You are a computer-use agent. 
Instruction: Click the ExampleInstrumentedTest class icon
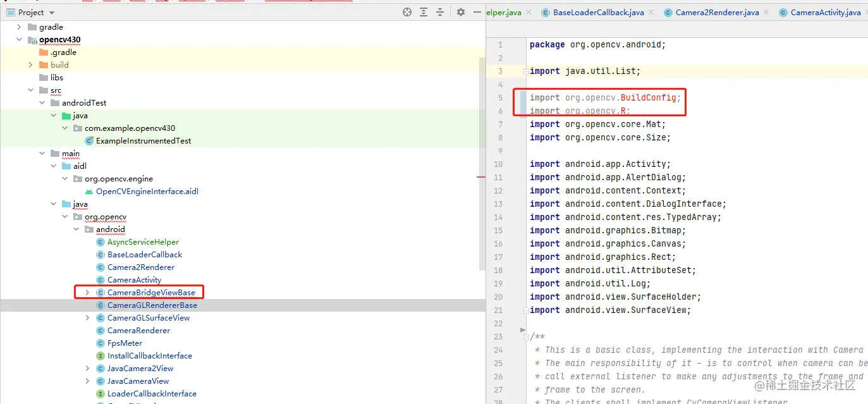tap(89, 141)
